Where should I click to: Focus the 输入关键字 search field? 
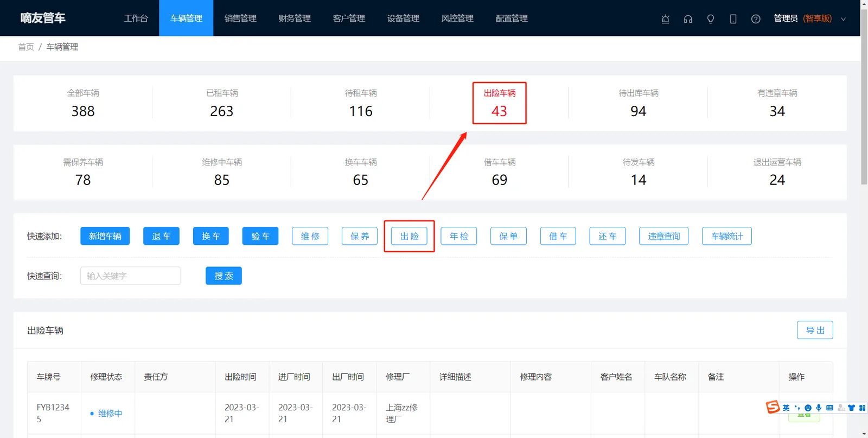pyautogui.click(x=130, y=276)
